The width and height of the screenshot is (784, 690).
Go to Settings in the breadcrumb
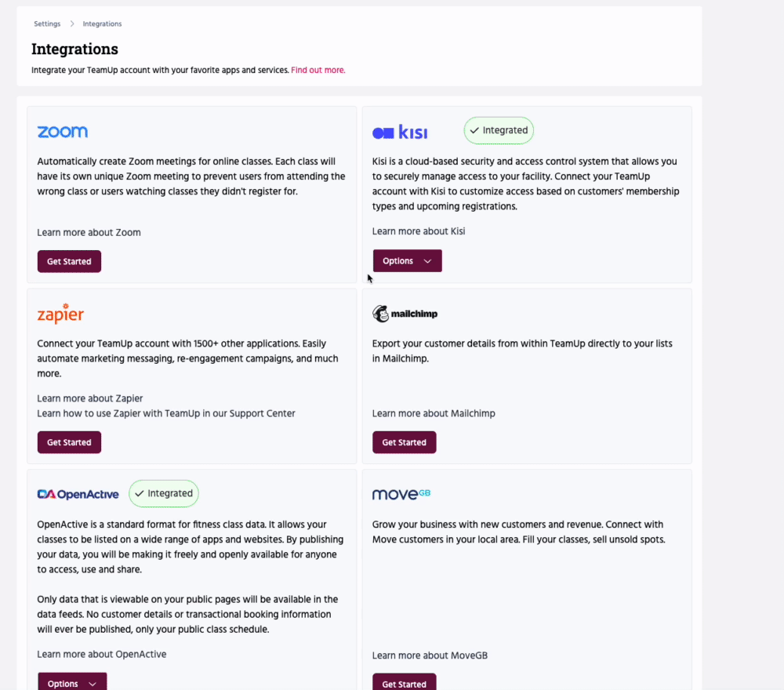click(47, 24)
